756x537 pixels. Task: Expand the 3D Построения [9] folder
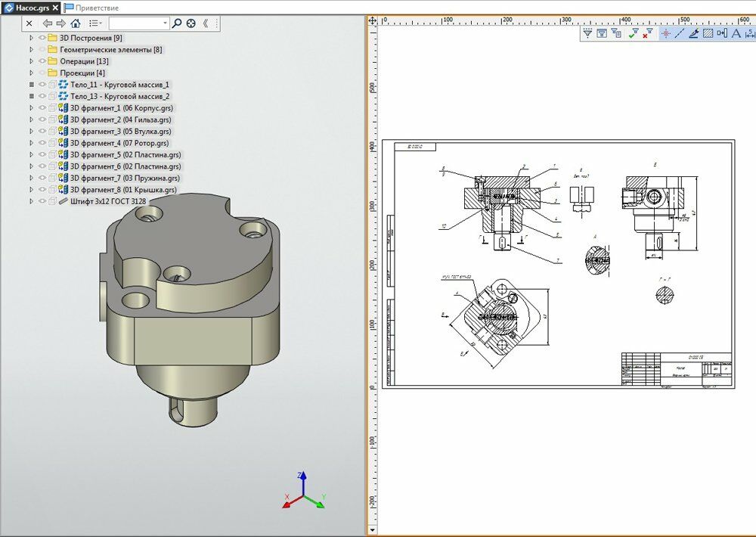tap(31, 38)
